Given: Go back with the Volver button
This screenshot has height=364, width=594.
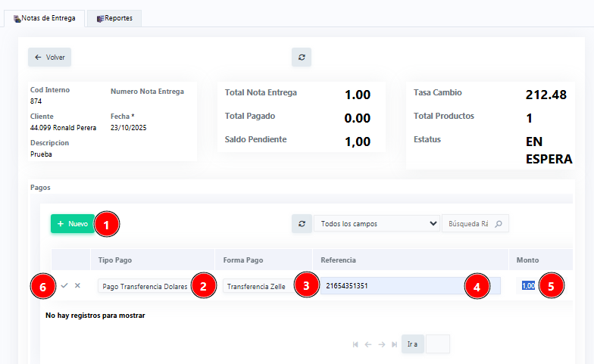Looking at the screenshot, I should click(49, 57).
